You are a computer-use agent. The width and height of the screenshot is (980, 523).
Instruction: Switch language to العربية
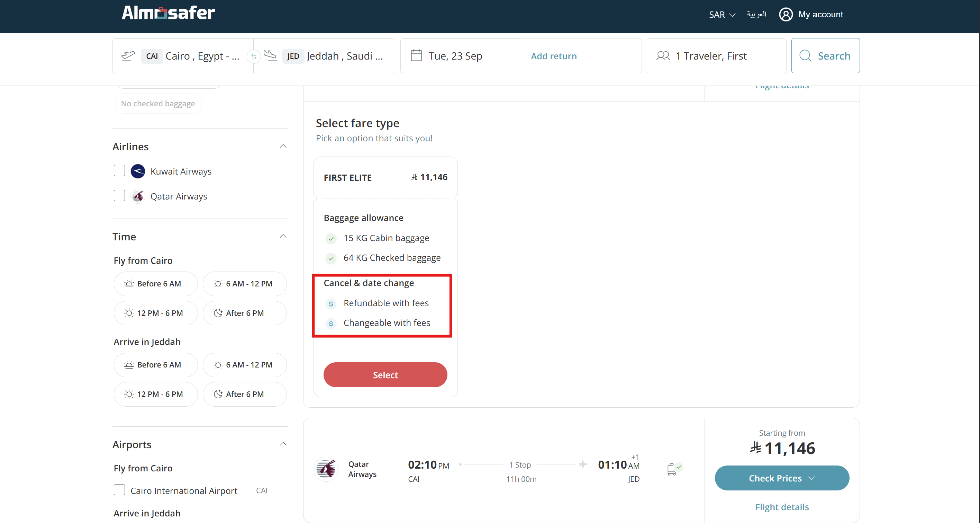[756, 15]
